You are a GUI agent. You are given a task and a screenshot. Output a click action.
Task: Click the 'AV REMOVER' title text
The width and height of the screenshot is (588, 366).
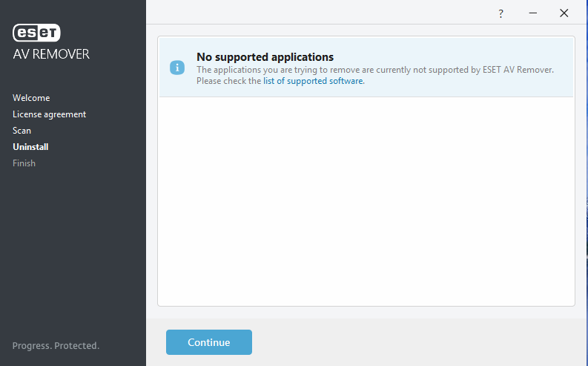51,54
